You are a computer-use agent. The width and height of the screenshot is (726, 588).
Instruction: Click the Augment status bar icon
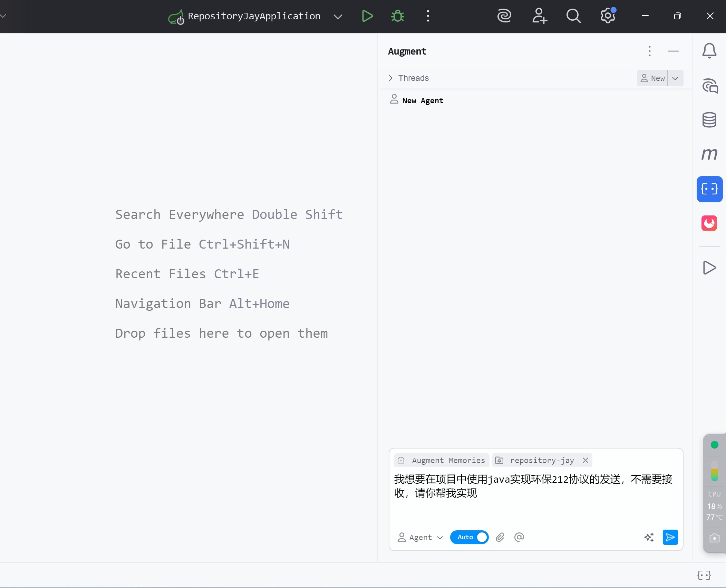point(704,575)
